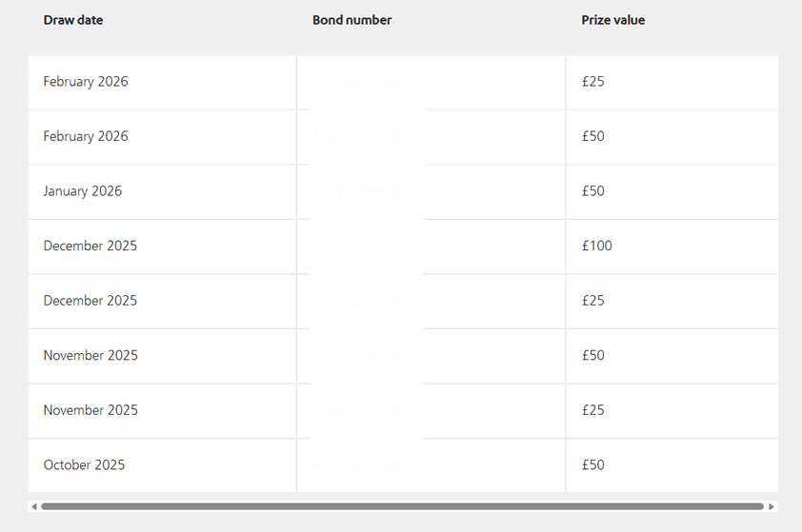
Task: Select the Draw date column header
Action: coord(73,20)
